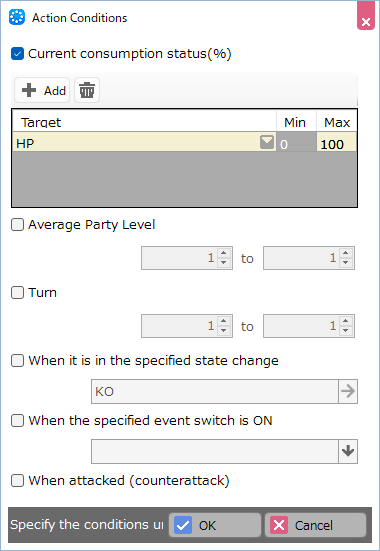Enable When attacked (counterattack) option
The width and height of the screenshot is (380, 551).
17,480
